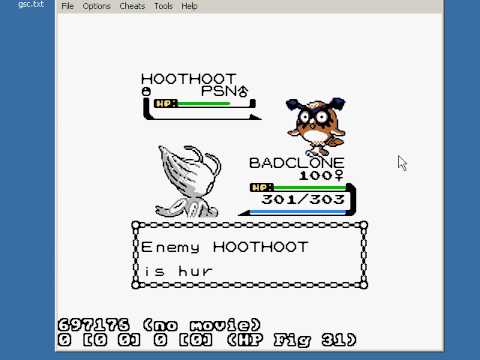Viewport: 480px width, 360px height.
Task: Click the level 100 indicator
Action: [x=315, y=175]
